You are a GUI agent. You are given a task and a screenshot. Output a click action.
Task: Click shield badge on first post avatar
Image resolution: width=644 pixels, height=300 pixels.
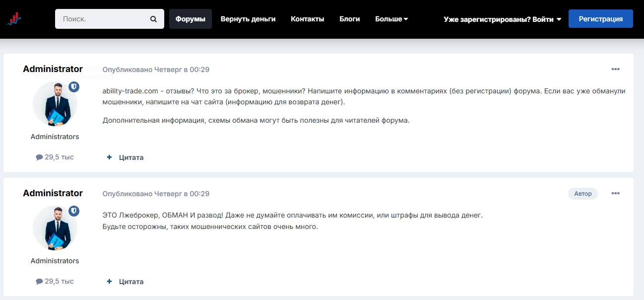click(73, 87)
